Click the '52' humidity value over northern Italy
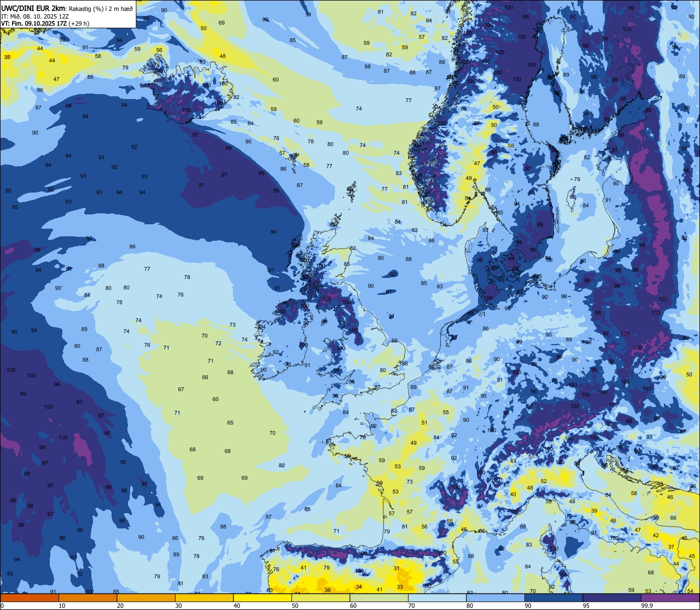The height and width of the screenshot is (610, 700). pyautogui.click(x=544, y=481)
